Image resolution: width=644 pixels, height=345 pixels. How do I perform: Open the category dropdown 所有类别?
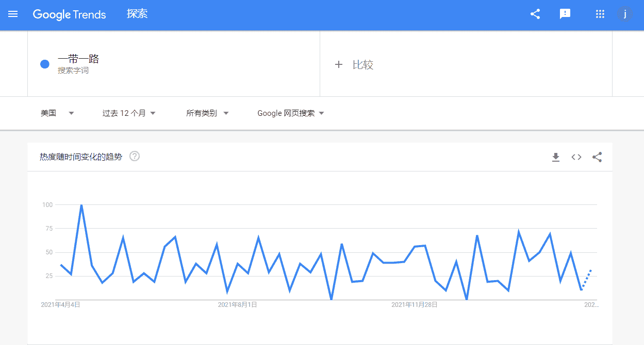click(208, 113)
